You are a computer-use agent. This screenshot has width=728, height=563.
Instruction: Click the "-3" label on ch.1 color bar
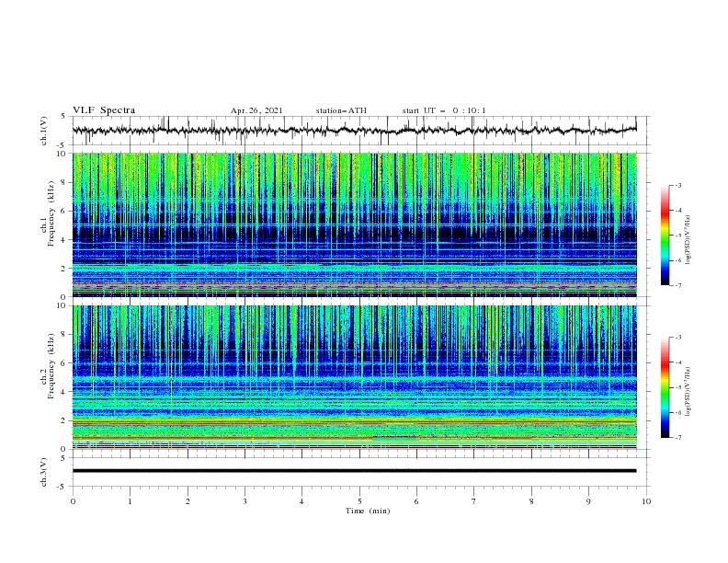[677, 185]
